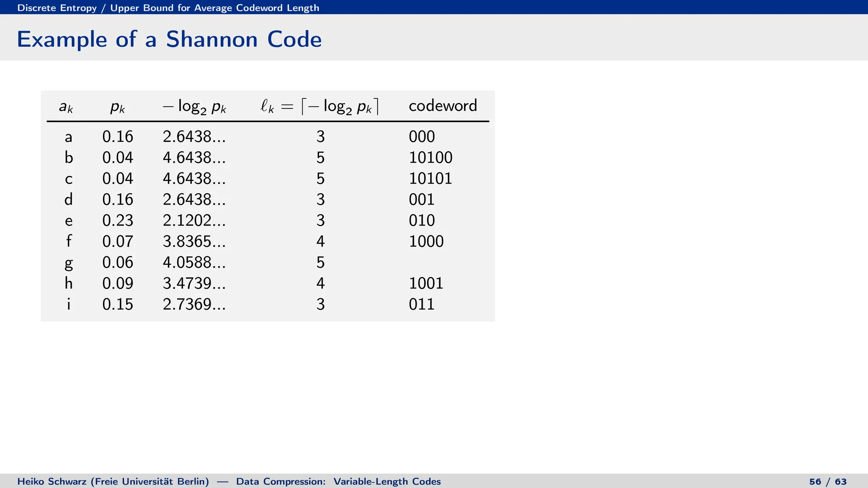Click the probability '0.06' in row g
This screenshot has height=488, width=868.
(x=118, y=263)
